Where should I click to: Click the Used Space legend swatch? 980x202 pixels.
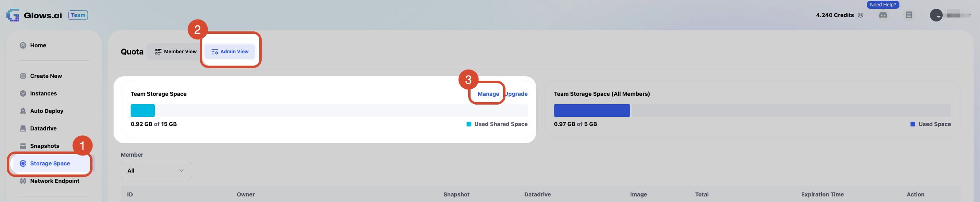(x=913, y=124)
